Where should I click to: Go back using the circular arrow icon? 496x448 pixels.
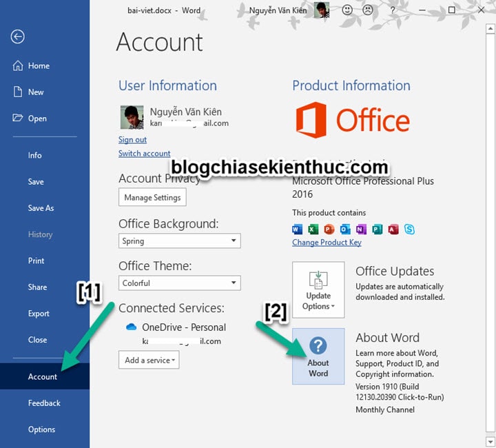tap(17, 37)
